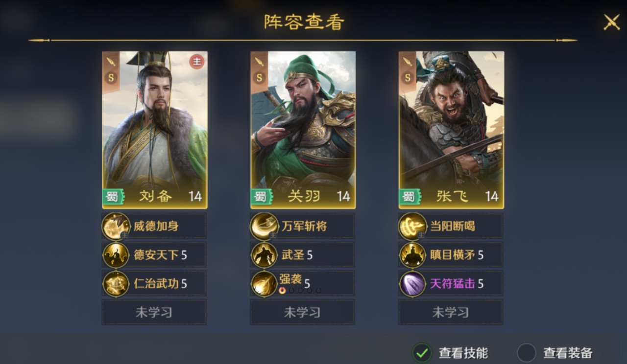
Task: Click 未学习 slot under 张飞
Action: pyautogui.click(x=451, y=312)
